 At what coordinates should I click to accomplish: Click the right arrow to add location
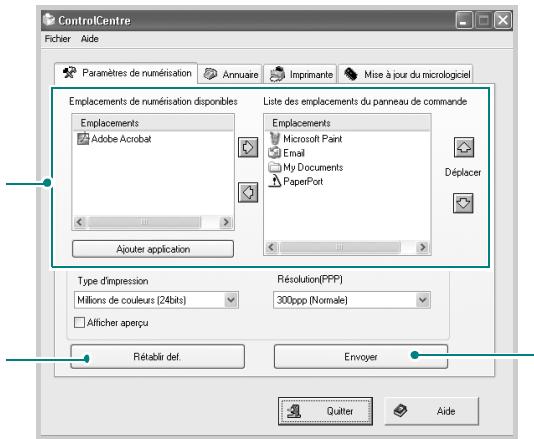(x=248, y=147)
